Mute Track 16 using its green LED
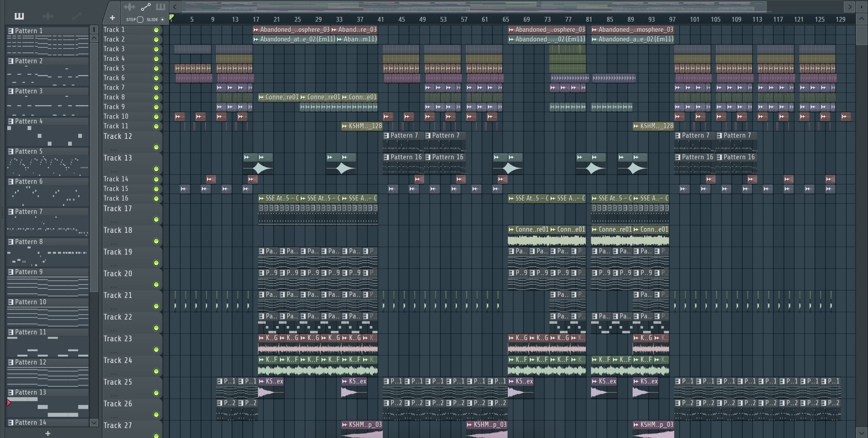This screenshot has height=438, width=868. click(156, 199)
